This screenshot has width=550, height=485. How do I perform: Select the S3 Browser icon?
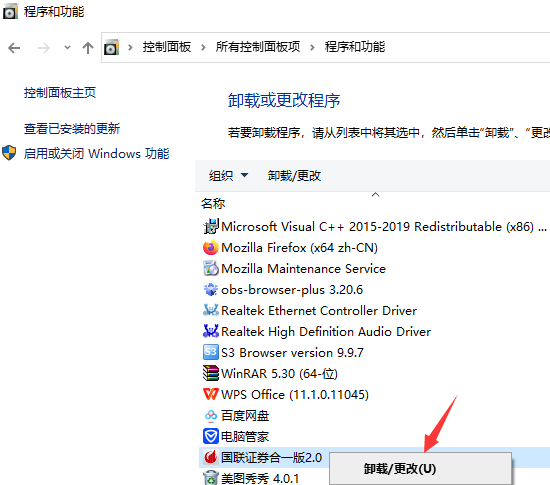click(211, 352)
